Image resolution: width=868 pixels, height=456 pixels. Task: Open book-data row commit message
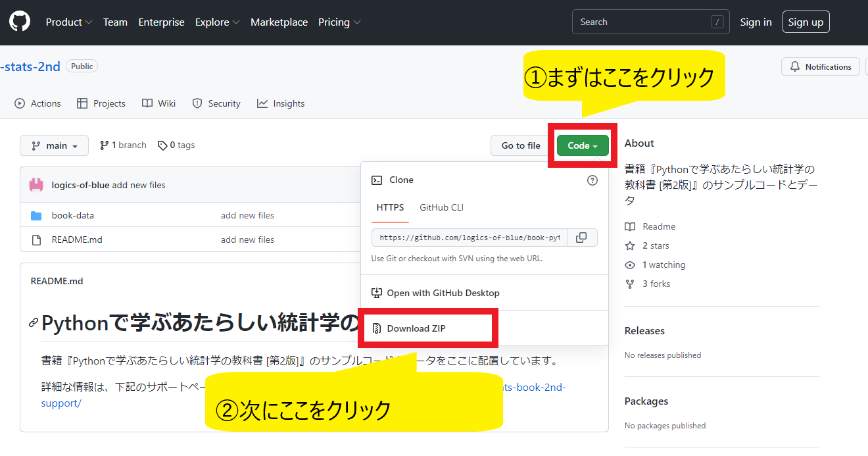point(247,215)
